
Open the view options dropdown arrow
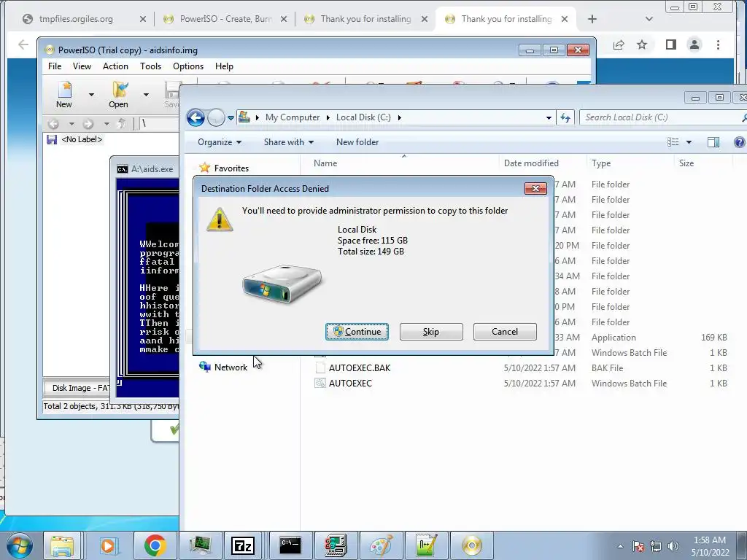[x=689, y=142]
